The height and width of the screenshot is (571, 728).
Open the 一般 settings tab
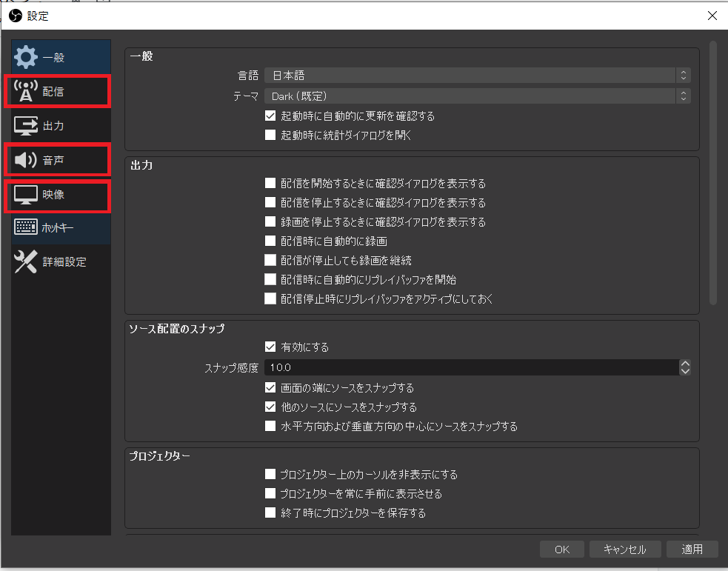click(61, 57)
